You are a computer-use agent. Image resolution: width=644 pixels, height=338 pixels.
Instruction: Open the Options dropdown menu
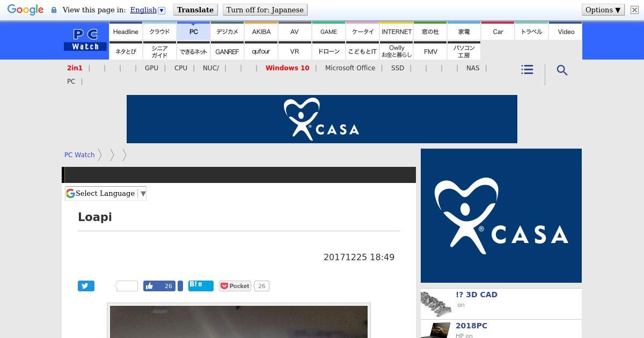click(x=603, y=10)
